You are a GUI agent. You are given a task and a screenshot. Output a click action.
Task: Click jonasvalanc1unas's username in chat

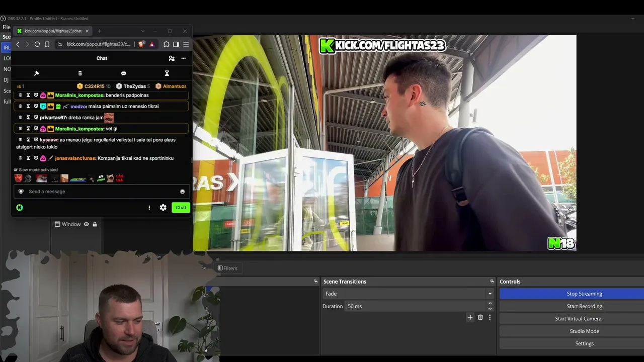75,158
